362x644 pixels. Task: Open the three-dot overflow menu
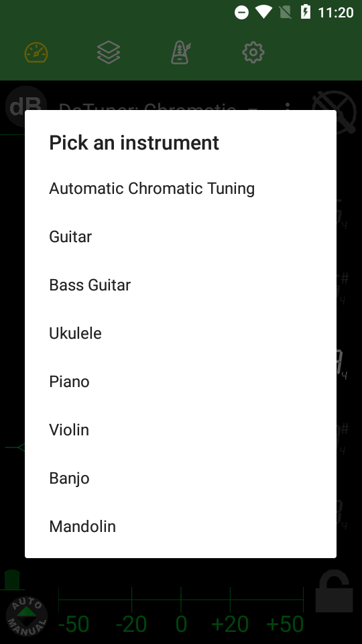tap(288, 107)
